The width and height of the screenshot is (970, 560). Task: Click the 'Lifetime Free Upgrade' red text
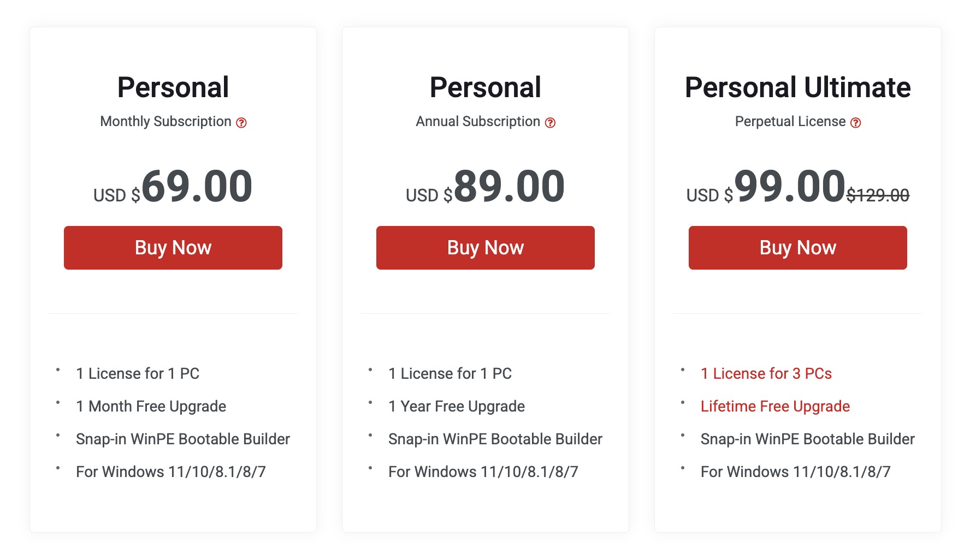click(x=774, y=406)
